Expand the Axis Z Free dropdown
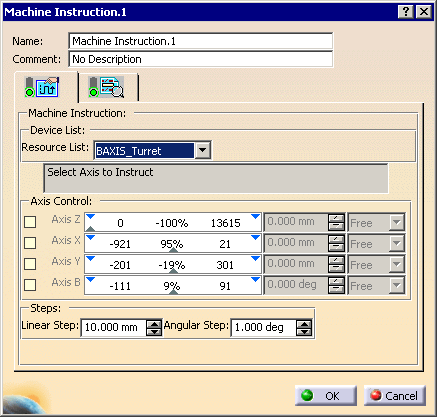 click(x=397, y=222)
